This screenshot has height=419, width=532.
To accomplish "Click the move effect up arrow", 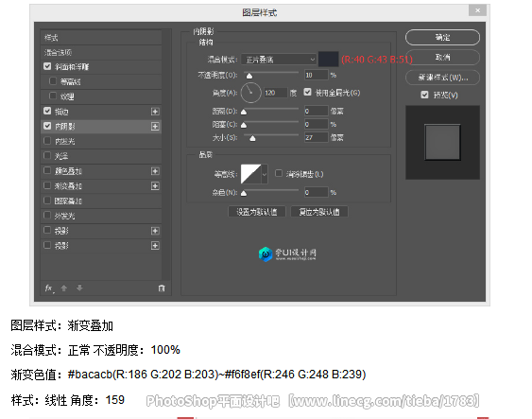I will click(x=64, y=288).
